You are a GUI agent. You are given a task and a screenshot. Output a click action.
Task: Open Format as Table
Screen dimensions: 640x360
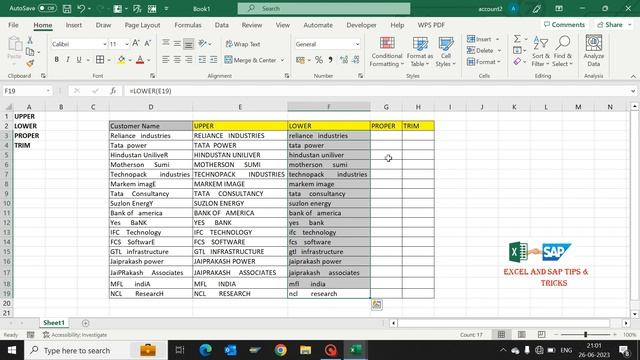[420, 52]
